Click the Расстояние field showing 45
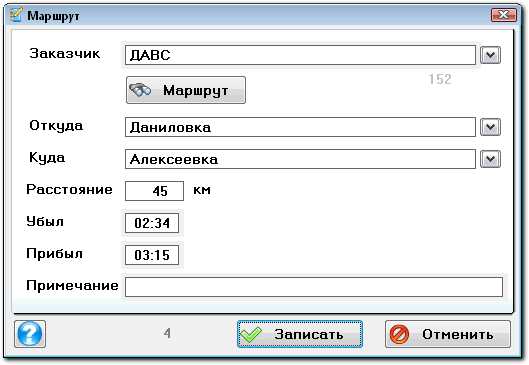 [155, 191]
